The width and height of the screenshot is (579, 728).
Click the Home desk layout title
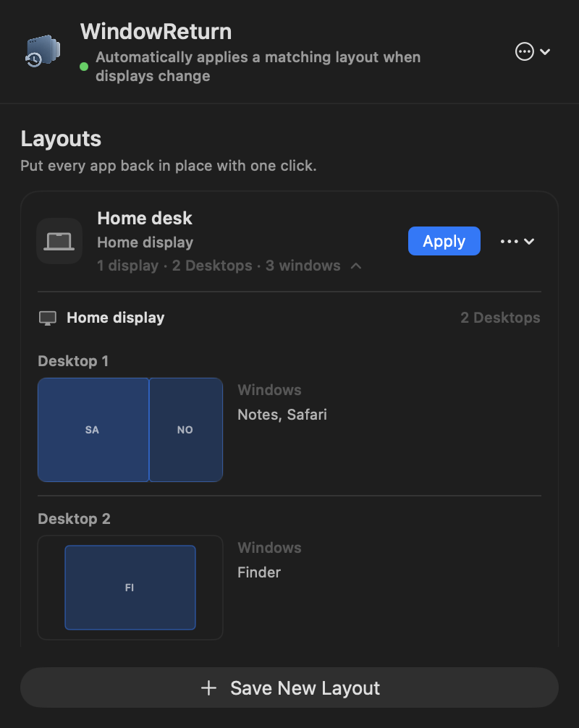[x=145, y=219]
